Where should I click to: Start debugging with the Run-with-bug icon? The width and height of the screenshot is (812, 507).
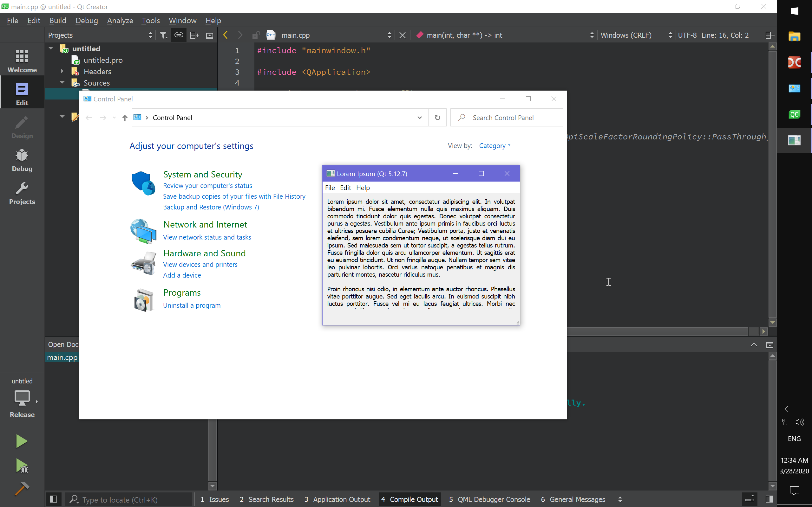pyautogui.click(x=22, y=466)
